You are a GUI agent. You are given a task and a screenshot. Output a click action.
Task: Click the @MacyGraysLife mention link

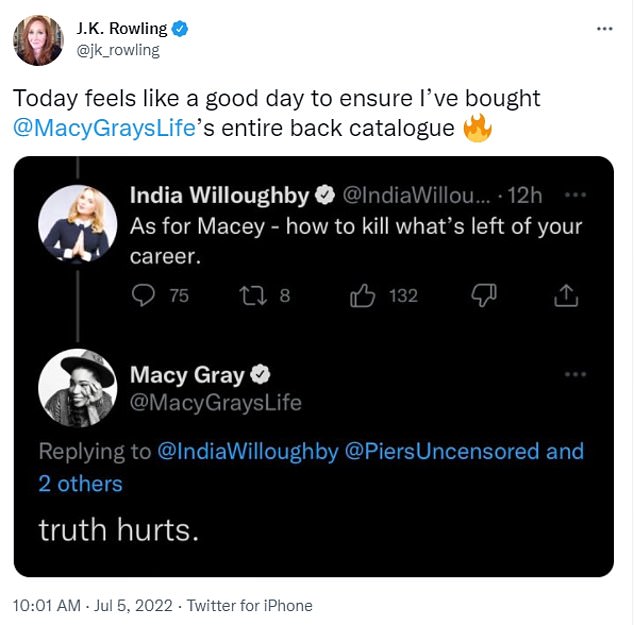click(103, 128)
